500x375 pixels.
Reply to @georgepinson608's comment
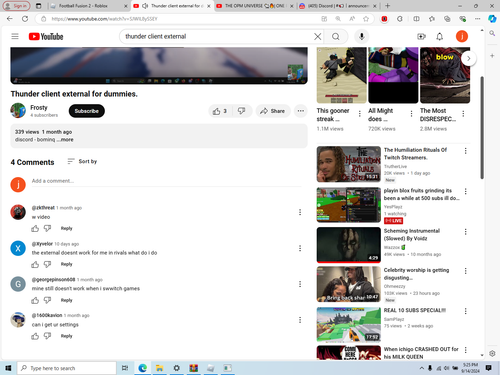tap(66, 300)
